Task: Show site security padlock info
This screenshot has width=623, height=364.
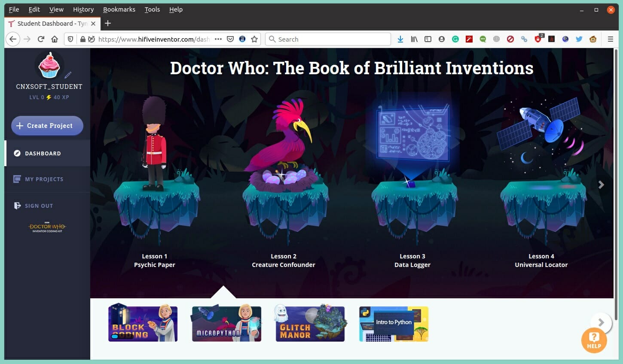Action: 83,39
